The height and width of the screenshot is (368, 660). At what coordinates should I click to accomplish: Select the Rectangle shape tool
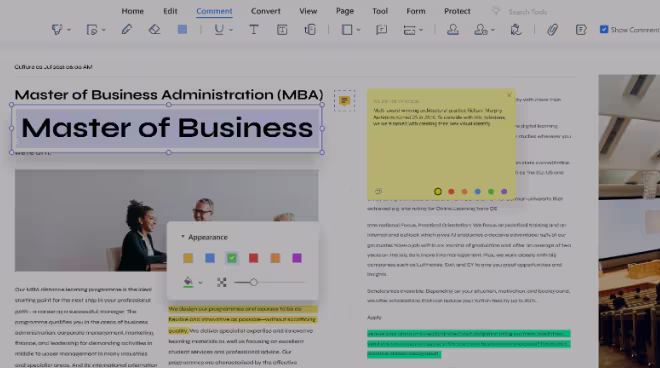(347, 29)
